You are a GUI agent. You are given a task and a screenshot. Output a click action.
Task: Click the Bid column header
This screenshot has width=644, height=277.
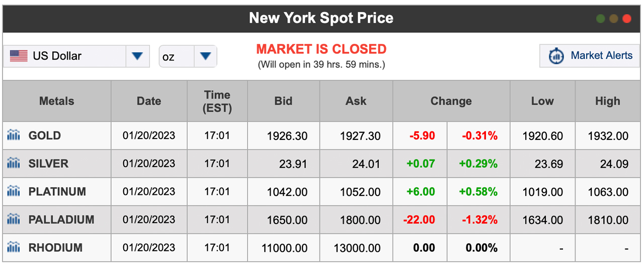click(283, 101)
